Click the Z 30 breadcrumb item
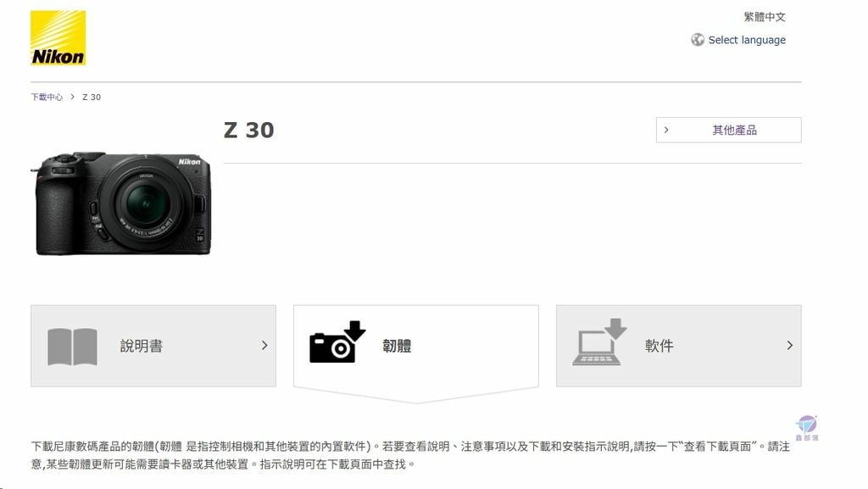Screen dimensions: 868x489 pos(92,97)
